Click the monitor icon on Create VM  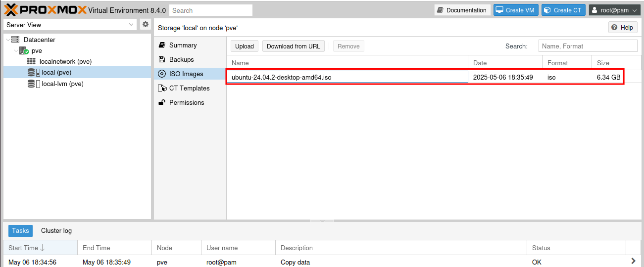tap(499, 10)
